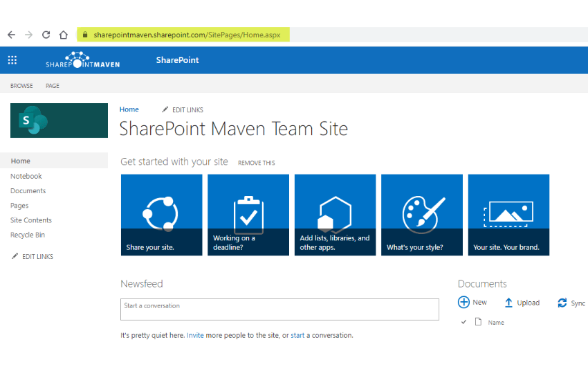Open the PAGE ribbon tab
This screenshot has height=367, width=588.
click(53, 86)
